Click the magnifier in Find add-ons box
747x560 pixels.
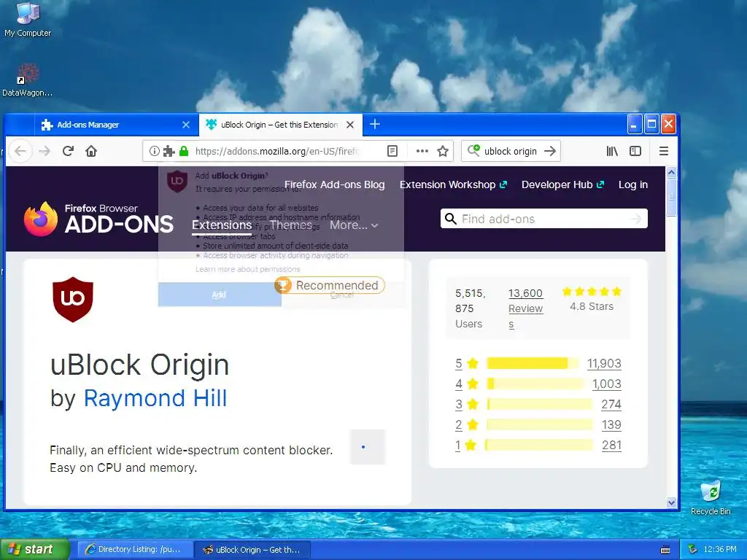[450, 219]
